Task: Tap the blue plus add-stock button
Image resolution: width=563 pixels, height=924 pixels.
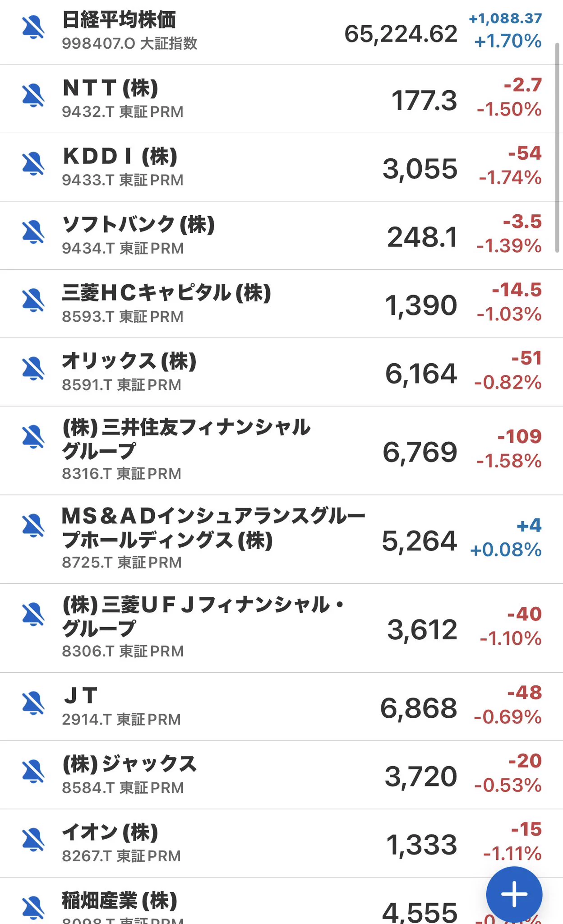Action: [x=514, y=894]
